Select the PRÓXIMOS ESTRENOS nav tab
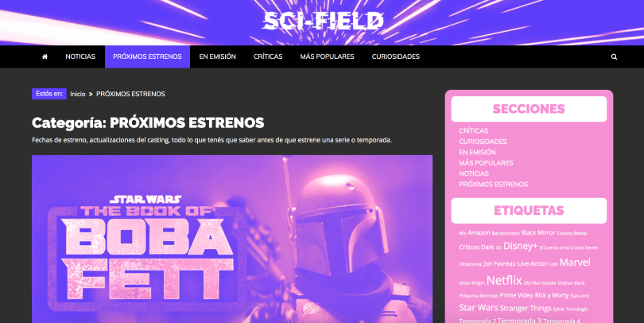644x323 pixels. (x=147, y=56)
